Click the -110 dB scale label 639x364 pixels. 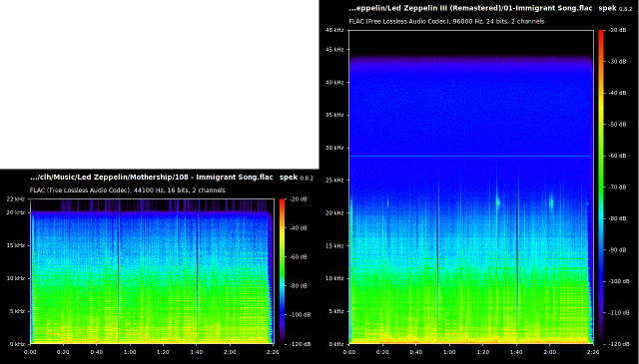coord(619,313)
